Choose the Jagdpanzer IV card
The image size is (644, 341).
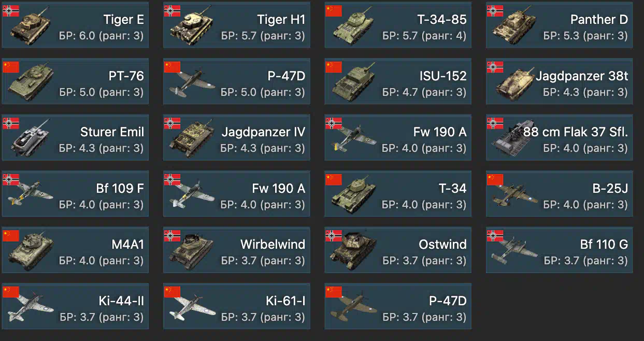click(236, 137)
